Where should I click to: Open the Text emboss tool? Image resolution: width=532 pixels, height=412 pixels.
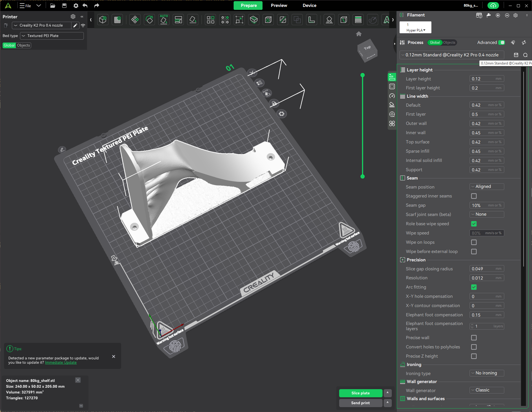coord(386,20)
